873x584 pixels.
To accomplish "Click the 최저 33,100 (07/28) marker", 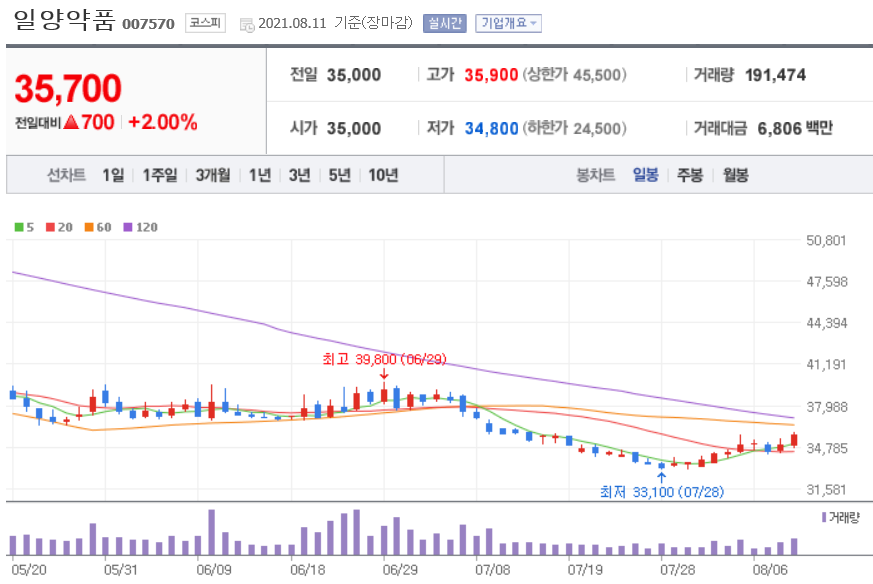I will 662,492.
